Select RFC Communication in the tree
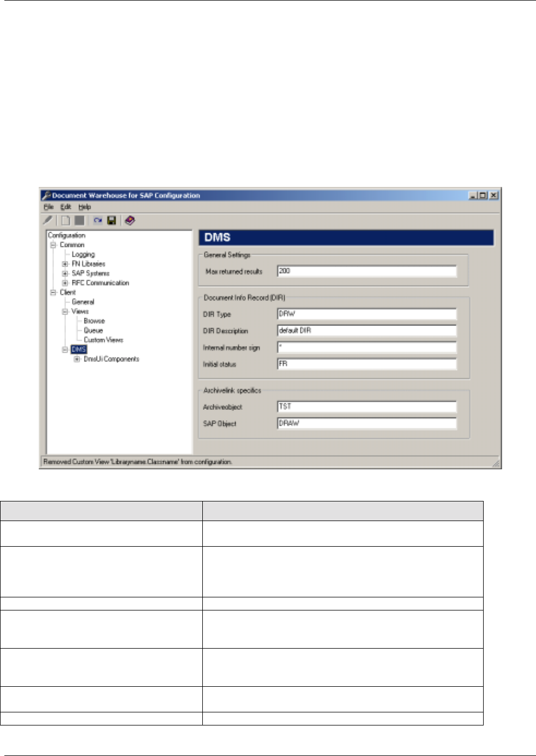Screen dimensions: 536x756 pyautogui.click(x=100, y=283)
